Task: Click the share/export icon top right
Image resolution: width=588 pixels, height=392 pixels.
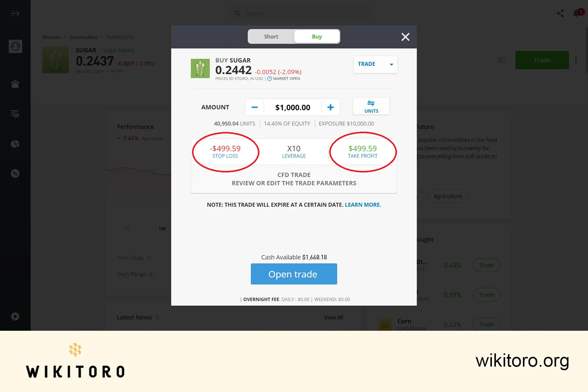Action: pyautogui.click(x=560, y=13)
